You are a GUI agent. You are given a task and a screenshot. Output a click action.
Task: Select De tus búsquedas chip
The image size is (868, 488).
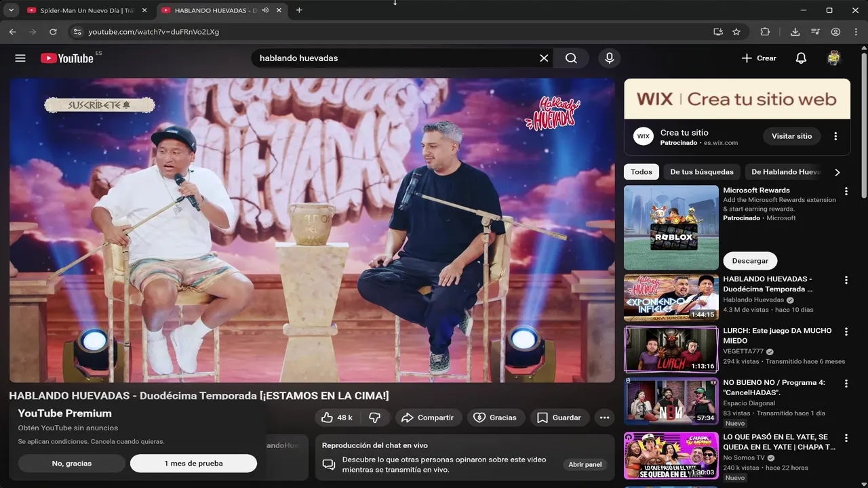point(702,172)
